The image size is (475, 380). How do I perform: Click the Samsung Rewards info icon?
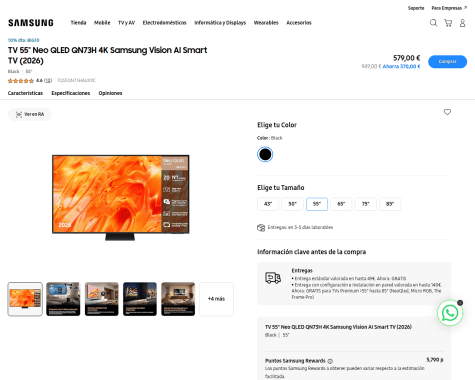(x=330, y=361)
